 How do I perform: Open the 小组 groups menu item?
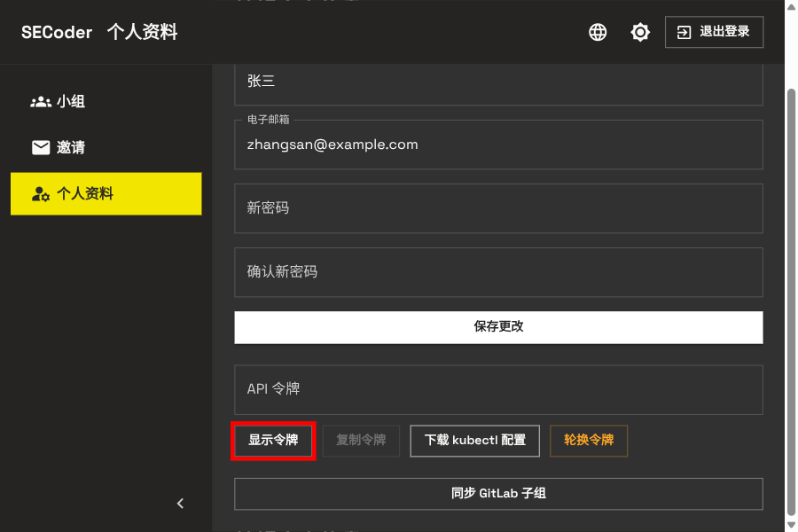[106, 102]
